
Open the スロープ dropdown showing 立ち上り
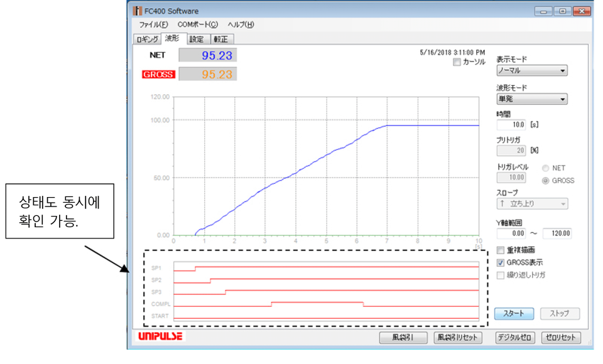pos(531,203)
